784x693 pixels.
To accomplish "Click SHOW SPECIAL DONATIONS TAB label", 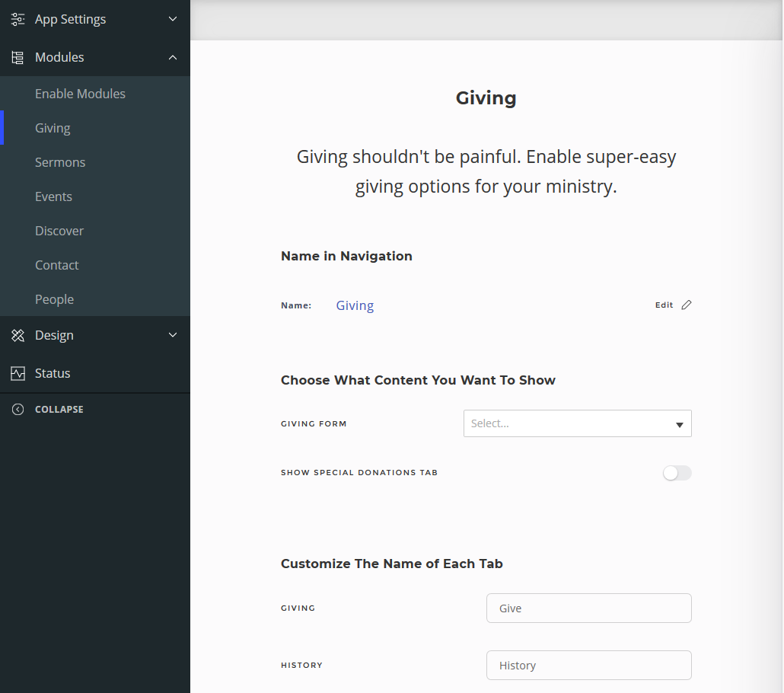I will 359,472.
